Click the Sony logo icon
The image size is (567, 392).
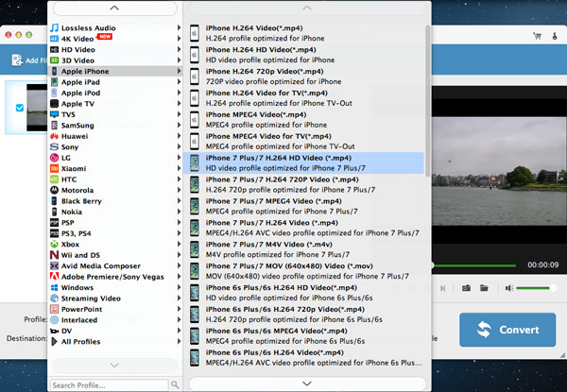click(54, 146)
